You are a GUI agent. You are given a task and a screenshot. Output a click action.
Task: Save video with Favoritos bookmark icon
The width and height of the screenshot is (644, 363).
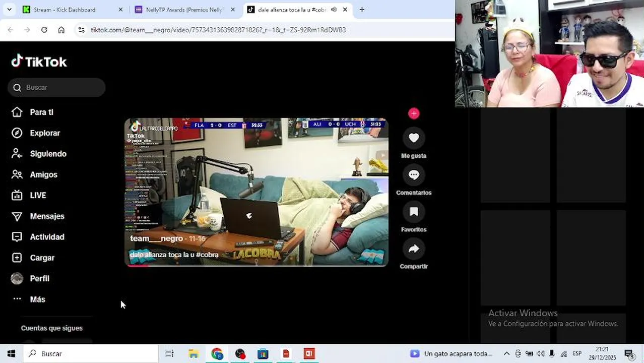click(x=414, y=212)
